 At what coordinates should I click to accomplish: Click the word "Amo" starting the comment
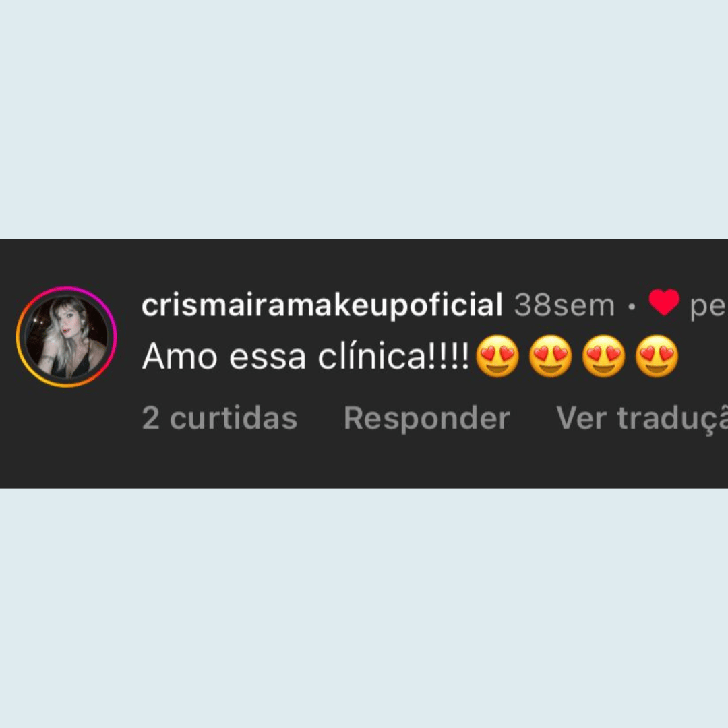pyautogui.click(x=180, y=357)
